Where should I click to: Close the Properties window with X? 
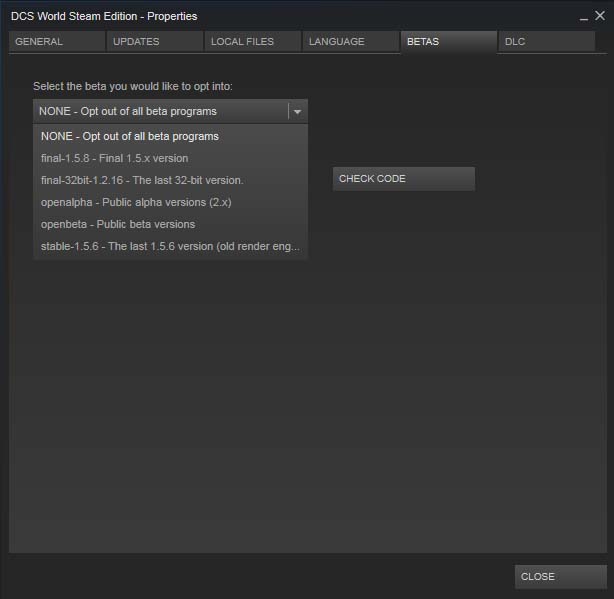600,16
